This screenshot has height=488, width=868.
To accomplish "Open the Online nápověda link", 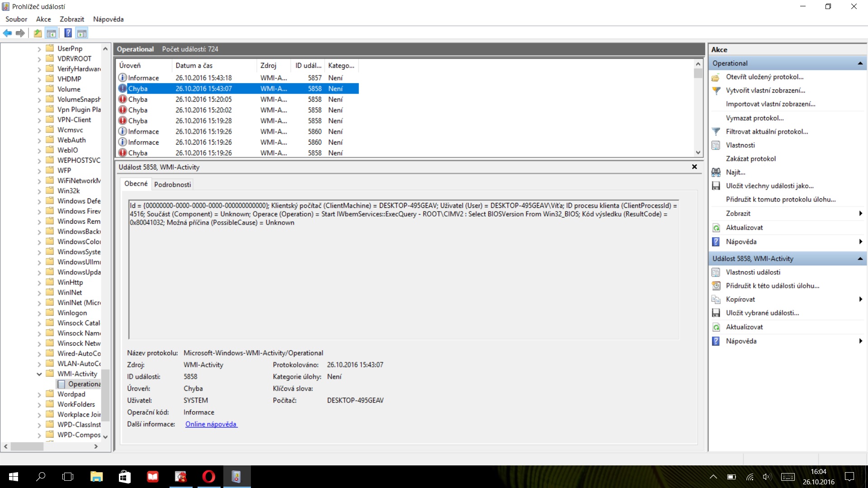I will coord(211,424).
